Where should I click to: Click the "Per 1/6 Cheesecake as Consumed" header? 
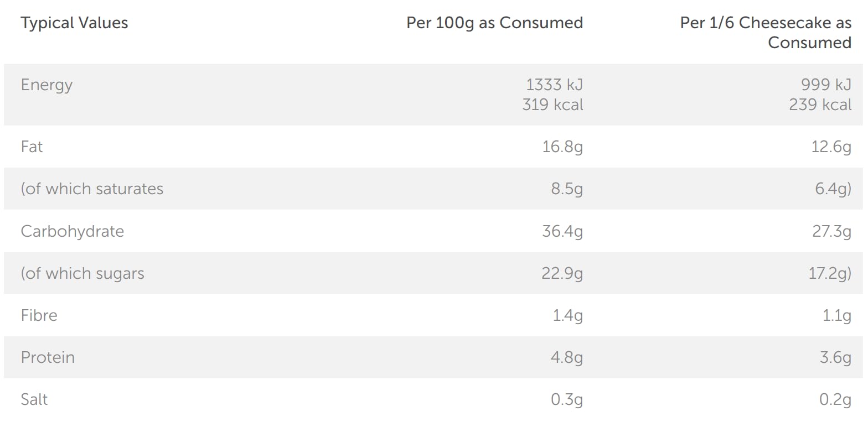[x=766, y=33]
